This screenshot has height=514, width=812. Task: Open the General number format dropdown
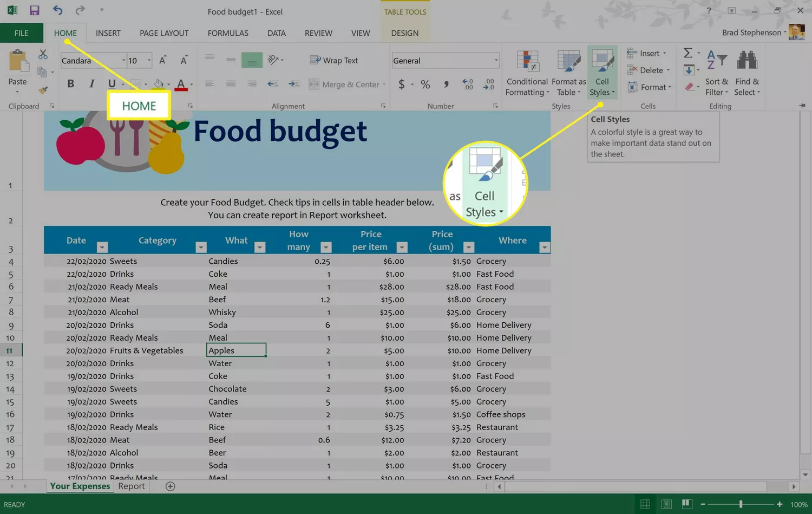pos(496,60)
